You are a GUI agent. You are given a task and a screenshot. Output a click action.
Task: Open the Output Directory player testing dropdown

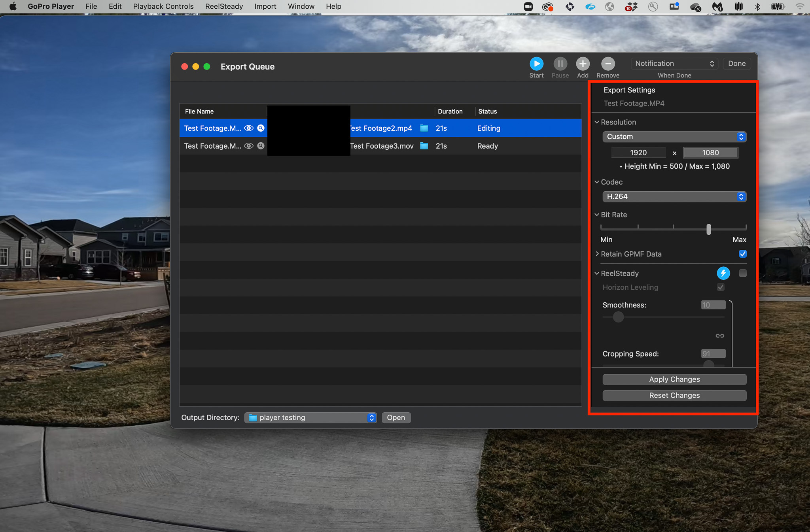pos(310,418)
